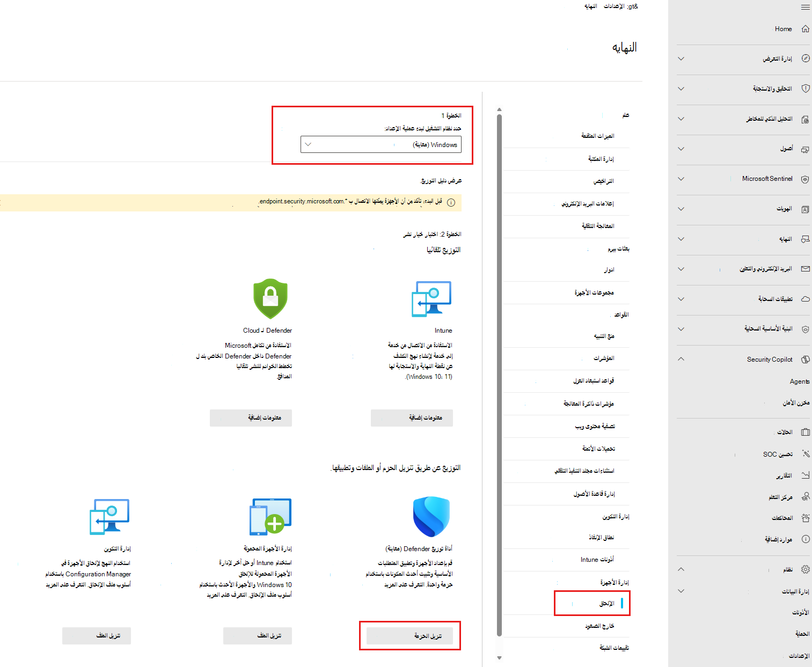Click the gift icon beside المحاكمات

[x=805, y=518]
